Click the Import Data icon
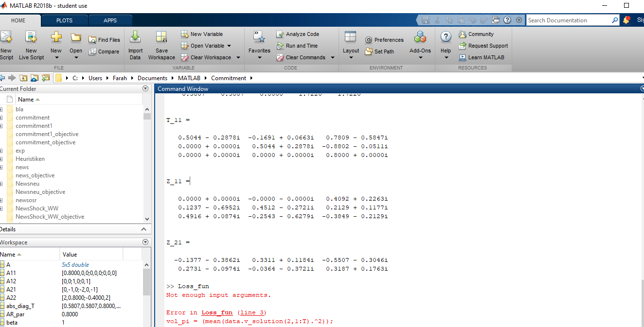The width and height of the screenshot is (644, 327). pos(135,37)
